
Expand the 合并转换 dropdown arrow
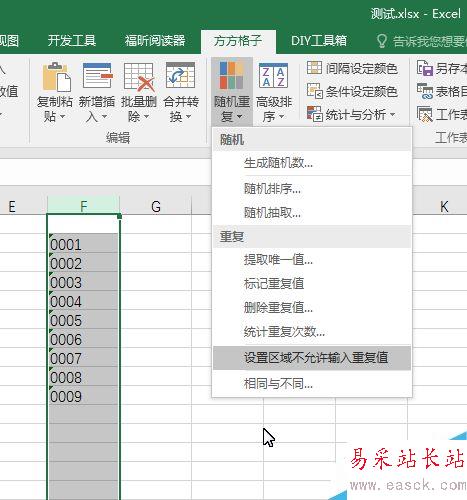point(188,117)
